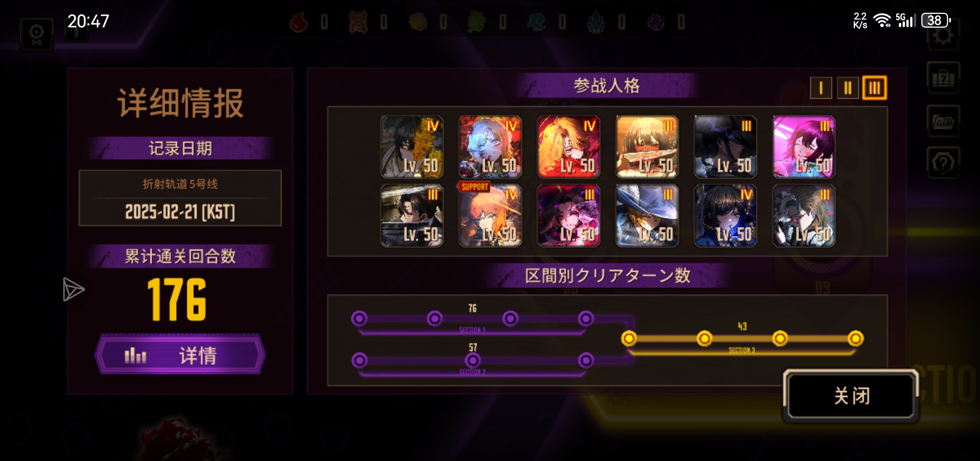980x461 pixels.
Task: Tap the purple sin resource icon in top bar
Action: 656,22
